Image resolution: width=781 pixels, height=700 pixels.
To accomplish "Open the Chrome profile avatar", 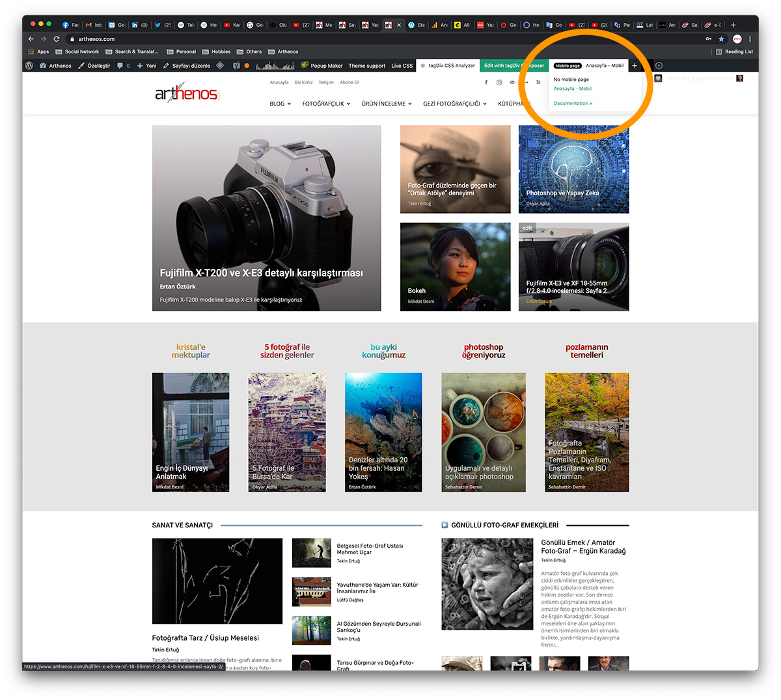I will (x=737, y=39).
